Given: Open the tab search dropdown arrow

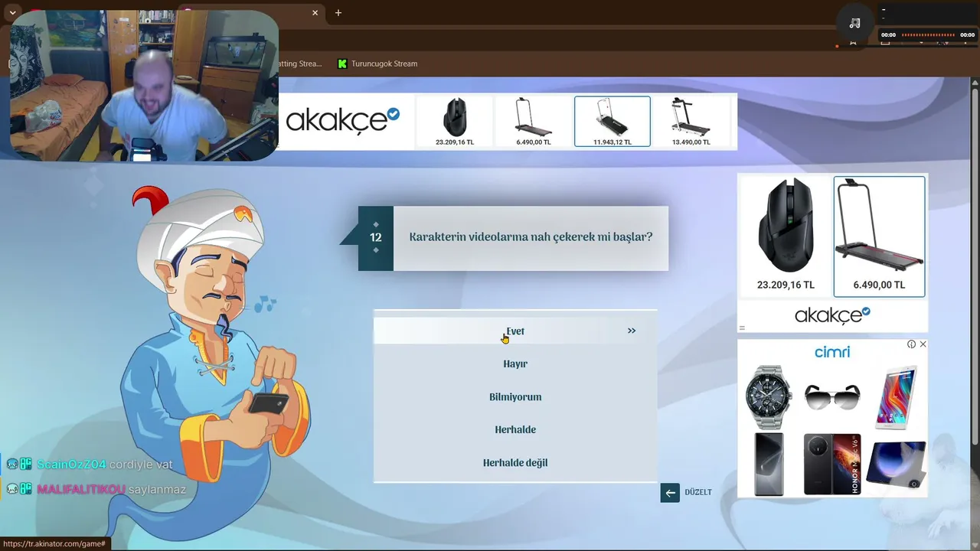Looking at the screenshot, I should pyautogui.click(x=12, y=12).
